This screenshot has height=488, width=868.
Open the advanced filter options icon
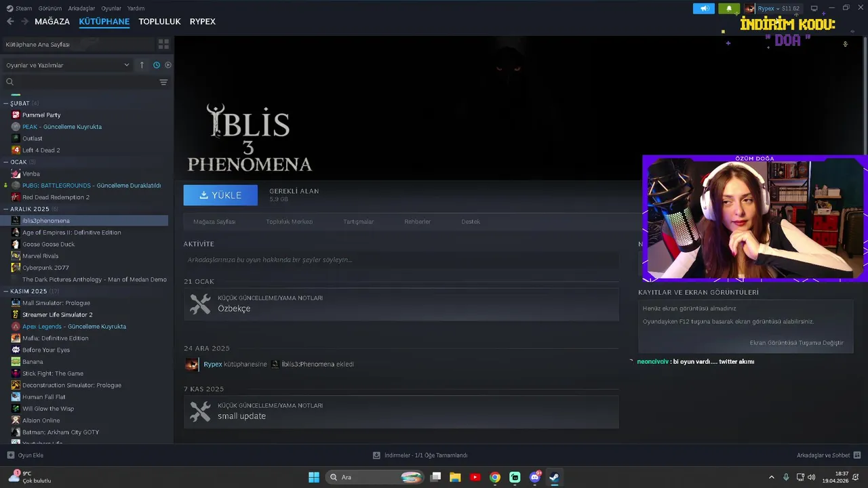(x=163, y=82)
